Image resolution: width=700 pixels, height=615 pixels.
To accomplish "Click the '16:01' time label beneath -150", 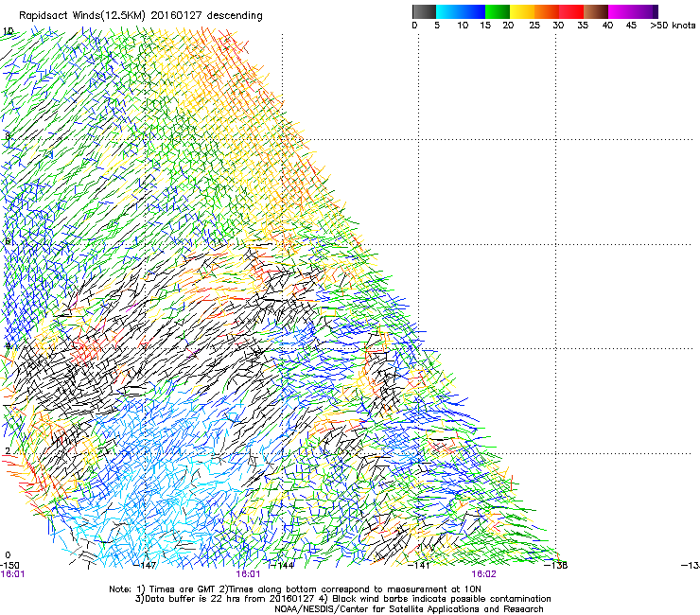I will click(12, 574).
